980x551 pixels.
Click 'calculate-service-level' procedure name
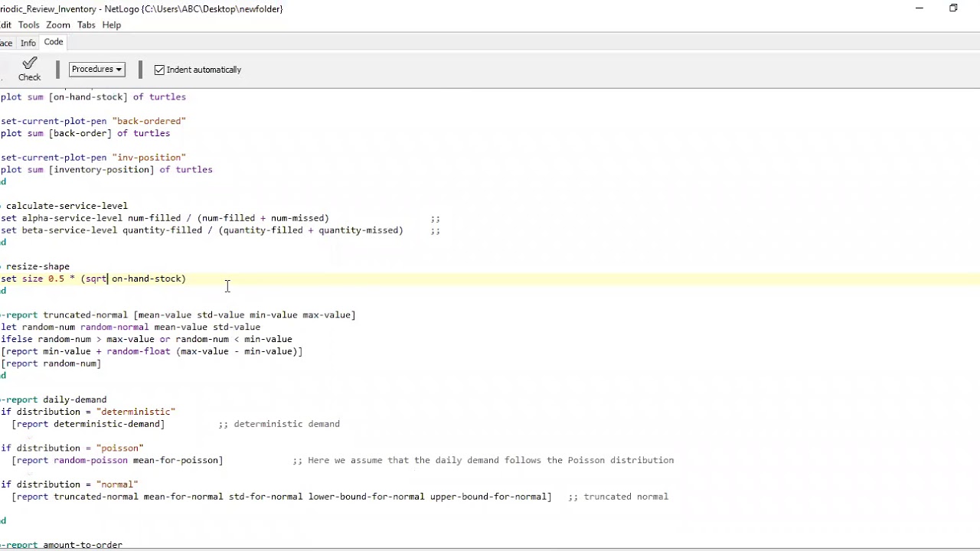click(67, 206)
